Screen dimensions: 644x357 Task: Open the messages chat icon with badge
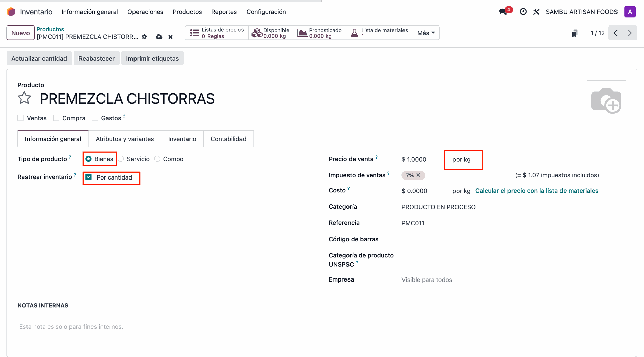[503, 12]
